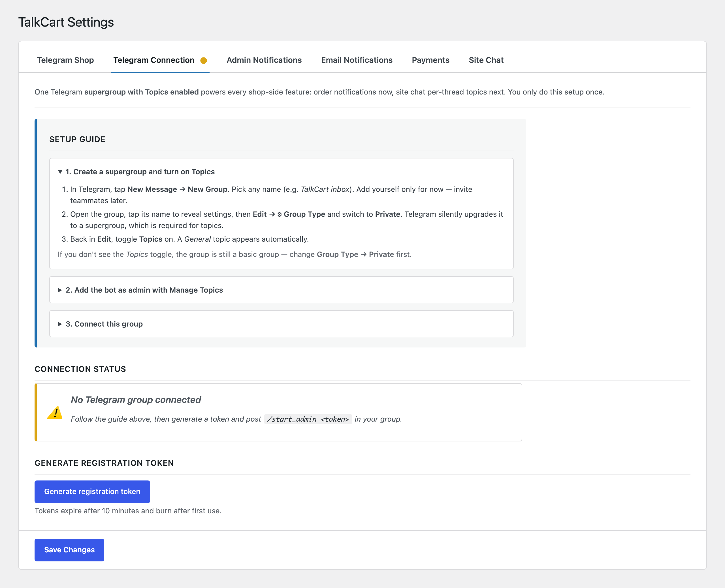Click the gear icon before Group Type
Viewport: 725px width, 588px height.
(x=280, y=214)
